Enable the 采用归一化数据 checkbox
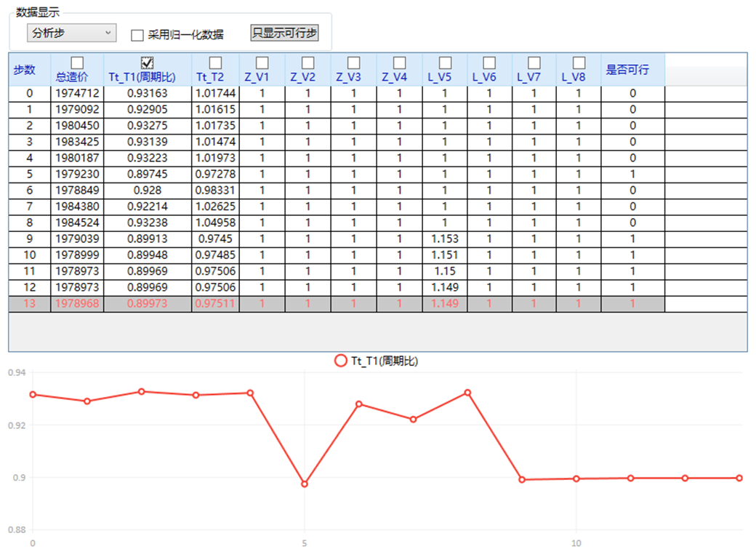Image resolution: width=756 pixels, height=549 pixels. (x=136, y=33)
